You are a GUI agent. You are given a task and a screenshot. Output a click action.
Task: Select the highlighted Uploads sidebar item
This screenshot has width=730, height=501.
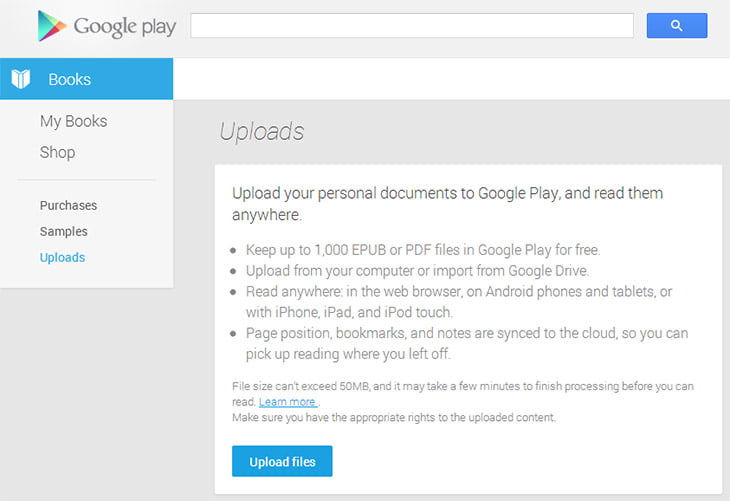(62, 257)
